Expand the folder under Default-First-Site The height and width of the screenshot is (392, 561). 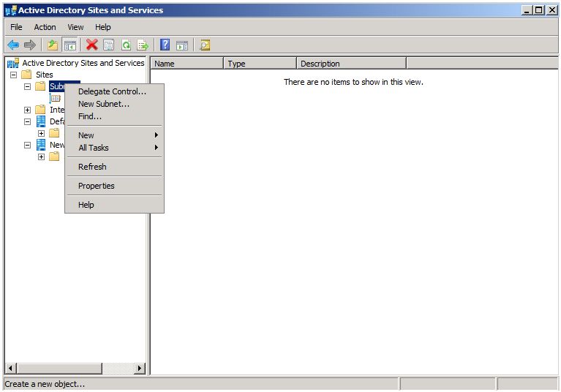pos(41,133)
